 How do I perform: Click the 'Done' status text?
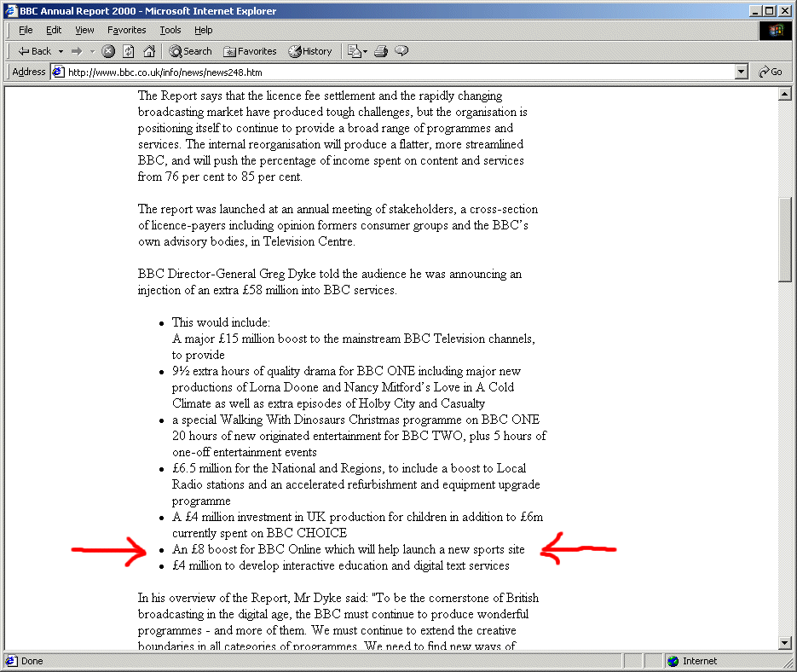point(32,661)
